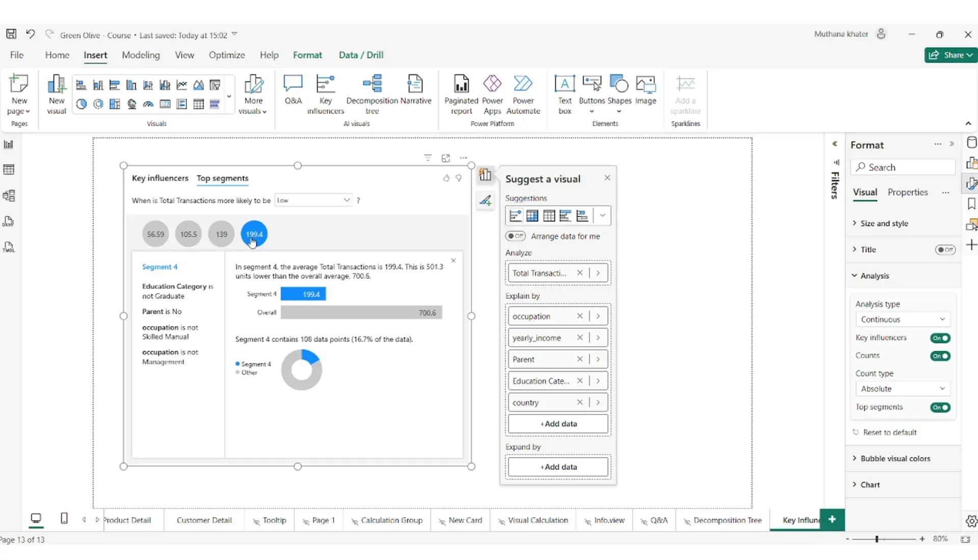Enable Arrange data for me

tap(515, 236)
